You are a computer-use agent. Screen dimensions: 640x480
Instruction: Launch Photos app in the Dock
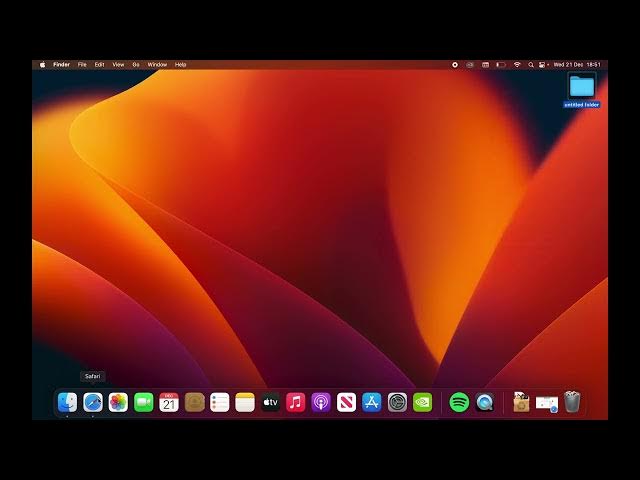[x=118, y=402]
